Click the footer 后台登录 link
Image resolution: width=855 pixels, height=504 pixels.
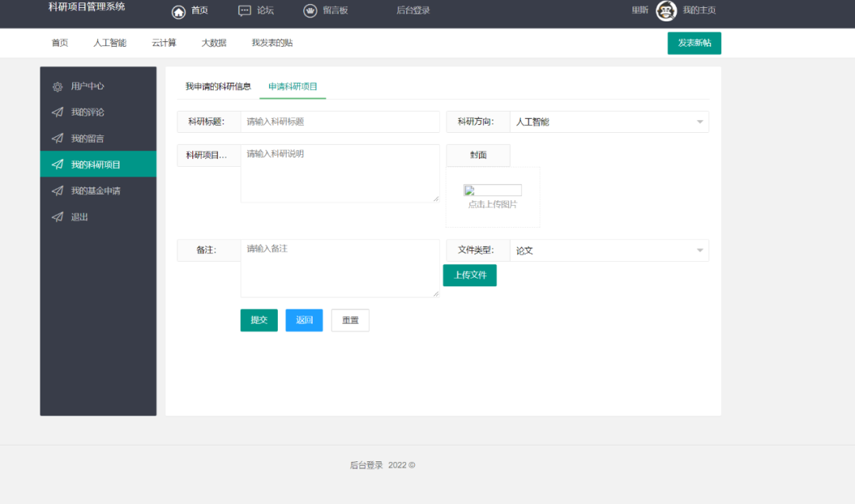(x=367, y=465)
